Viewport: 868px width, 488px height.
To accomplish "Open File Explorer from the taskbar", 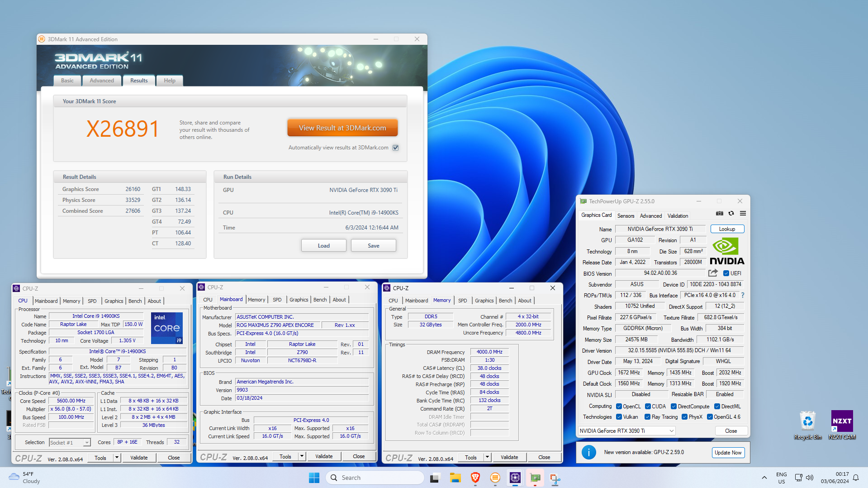I will coord(455,478).
